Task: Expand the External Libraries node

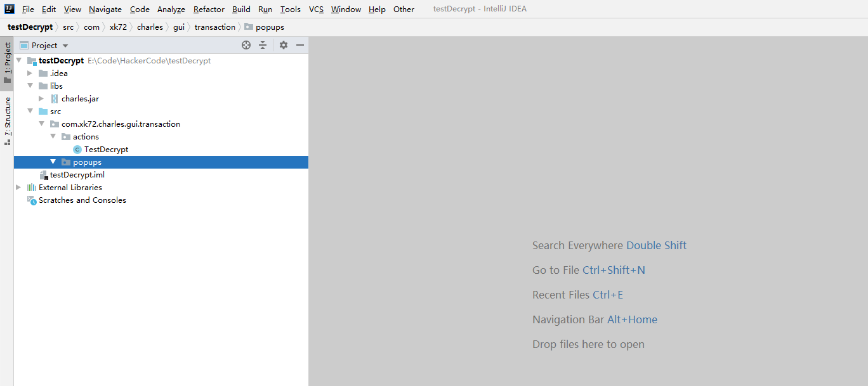Action: coord(18,188)
